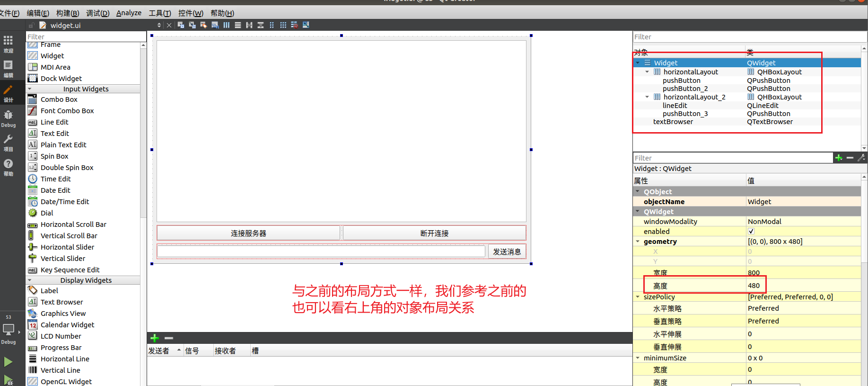Image resolution: width=868 pixels, height=386 pixels.
Task: Select the Edit Tab Order icon
Action: click(215, 25)
